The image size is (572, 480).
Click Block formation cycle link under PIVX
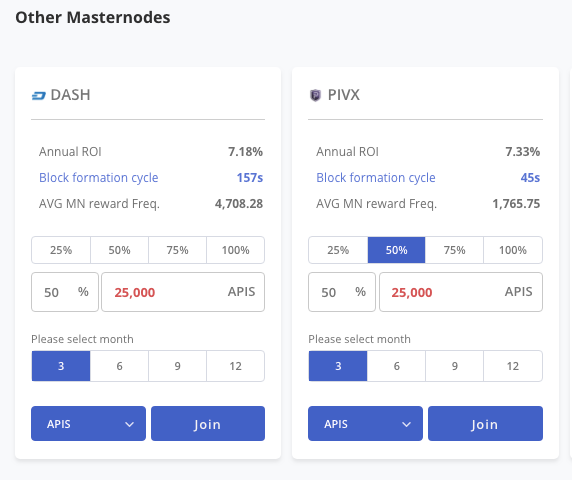[x=376, y=178]
